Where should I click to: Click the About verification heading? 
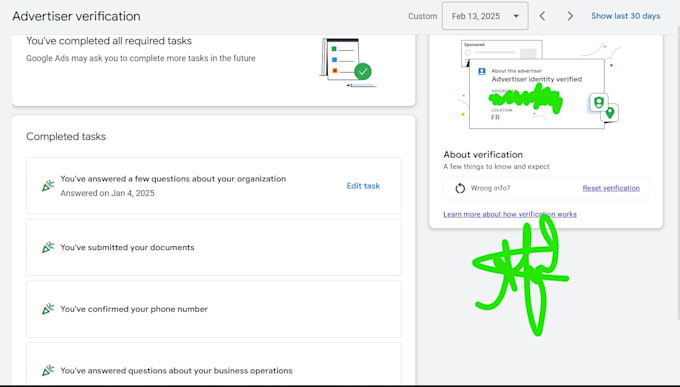click(x=483, y=154)
